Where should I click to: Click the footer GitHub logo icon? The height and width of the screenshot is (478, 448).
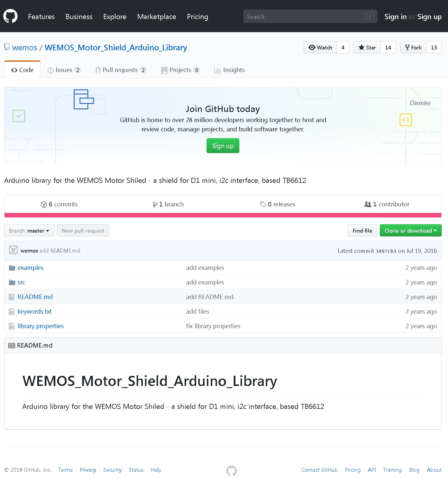point(232,471)
